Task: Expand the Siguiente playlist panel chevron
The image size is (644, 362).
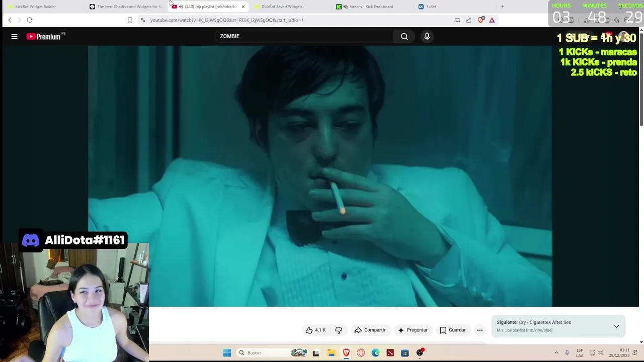Action: coord(616,326)
